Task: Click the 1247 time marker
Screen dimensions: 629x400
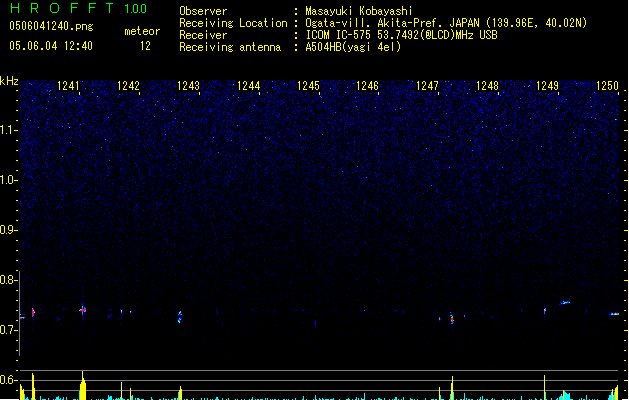Action: [x=427, y=86]
